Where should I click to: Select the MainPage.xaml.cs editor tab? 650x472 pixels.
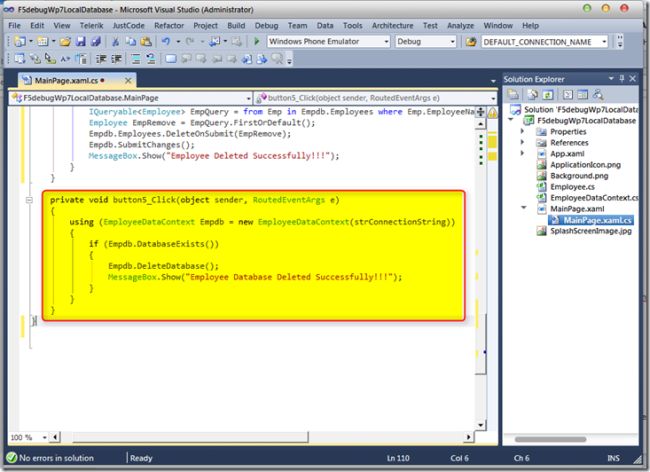click(x=66, y=80)
